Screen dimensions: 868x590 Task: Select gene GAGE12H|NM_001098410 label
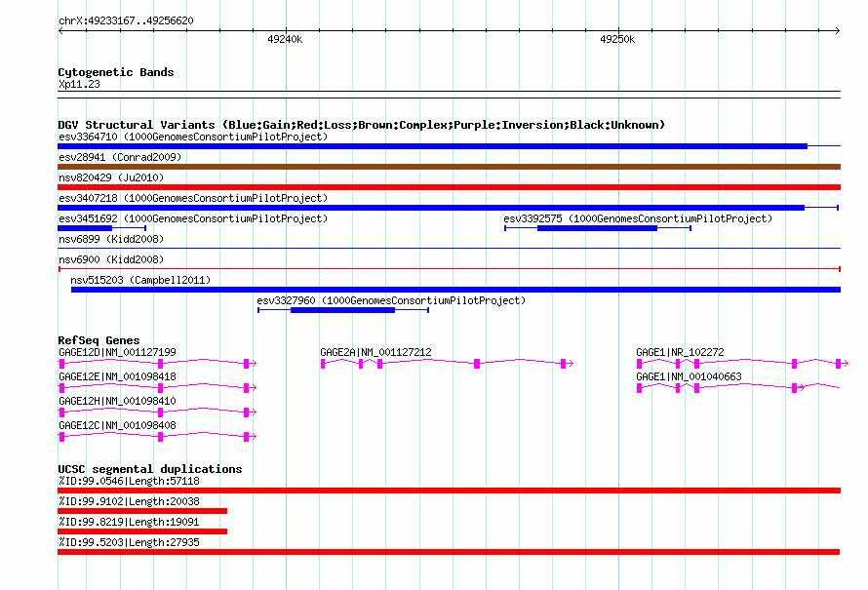click(x=117, y=401)
